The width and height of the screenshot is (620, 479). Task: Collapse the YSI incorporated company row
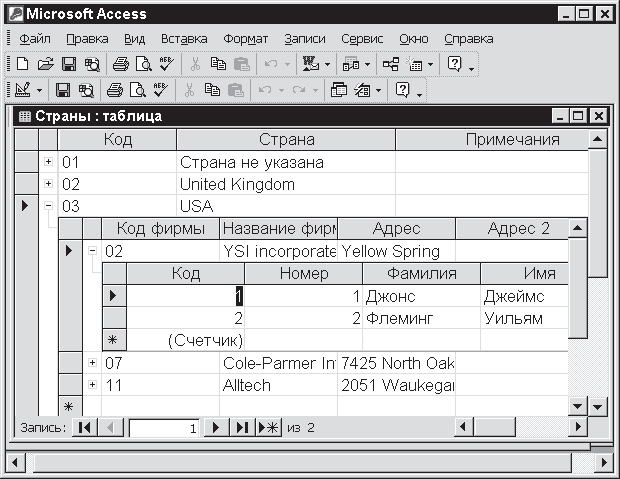[x=92, y=251]
